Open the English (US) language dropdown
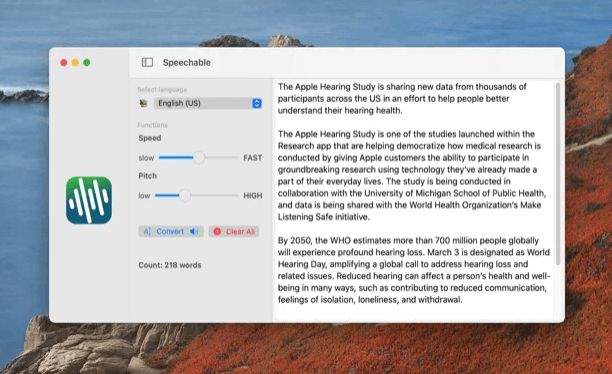The width and height of the screenshot is (612, 374). pos(208,103)
